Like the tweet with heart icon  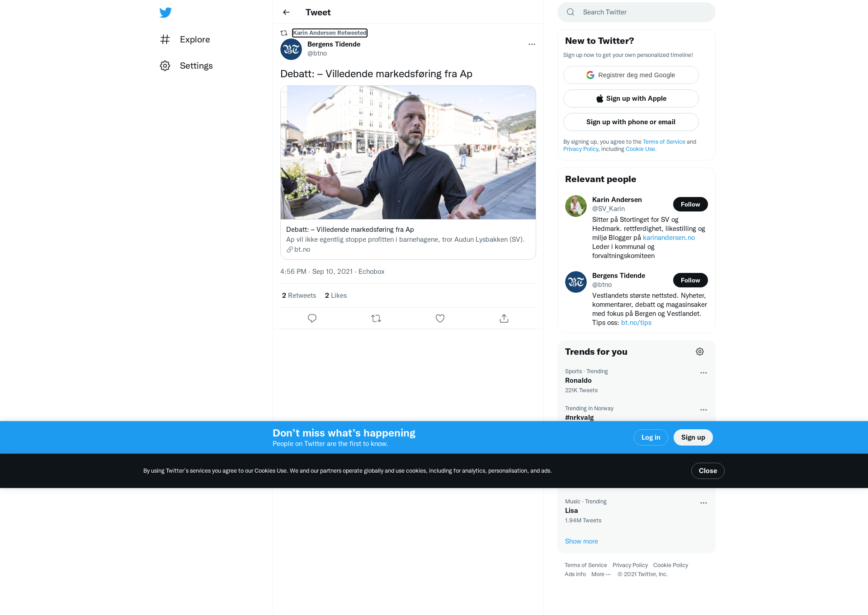[440, 319]
